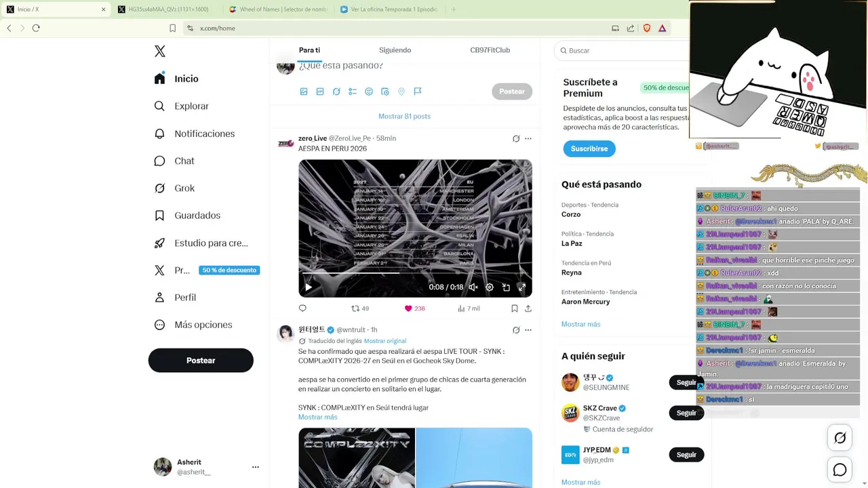Viewport: 868px width, 488px height.
Task: Open Perfil in the sidebar
Action: pos(175,298)
